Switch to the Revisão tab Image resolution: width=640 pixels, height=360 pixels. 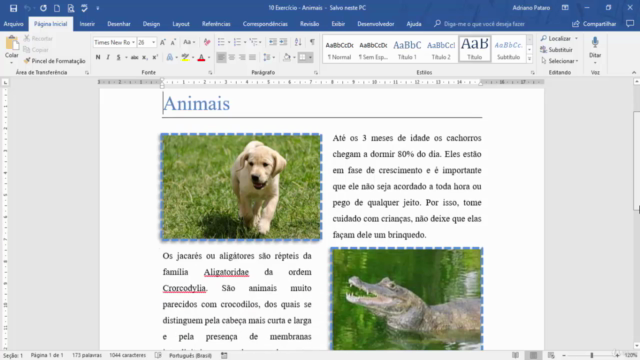[x=309, y=24]
